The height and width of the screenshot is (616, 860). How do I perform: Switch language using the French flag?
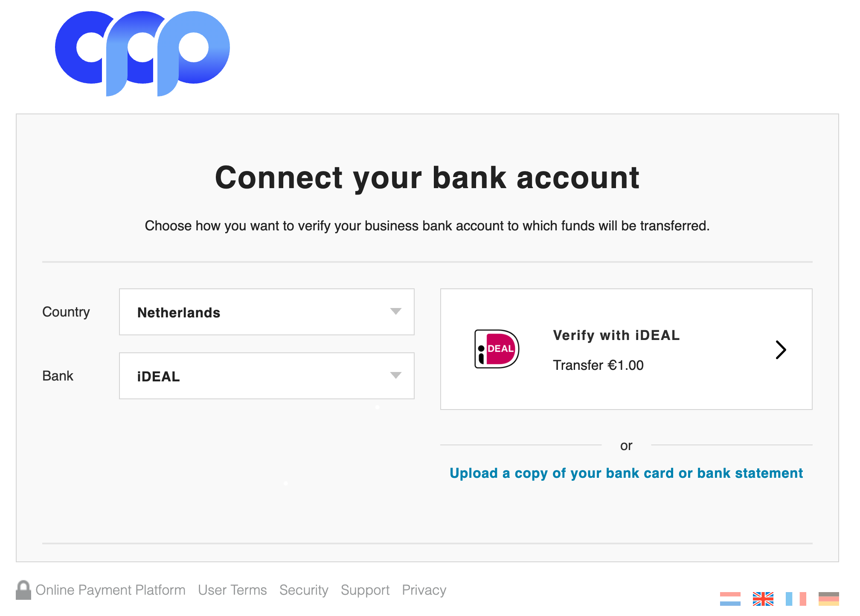pos(796,599)
